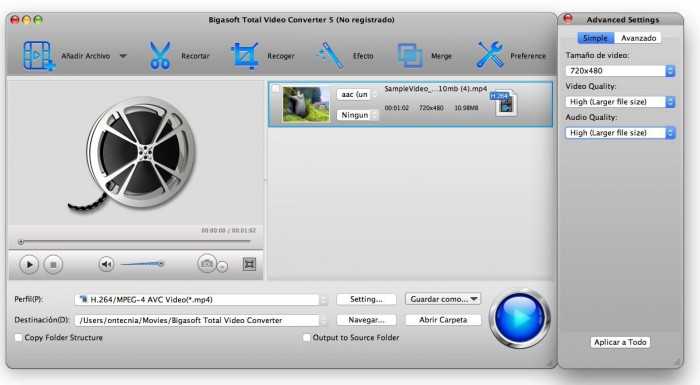The height and width of the screenshot is (385, 700).
Task: Enable Output to Source Folder checkbox
Action: [306, 338]
